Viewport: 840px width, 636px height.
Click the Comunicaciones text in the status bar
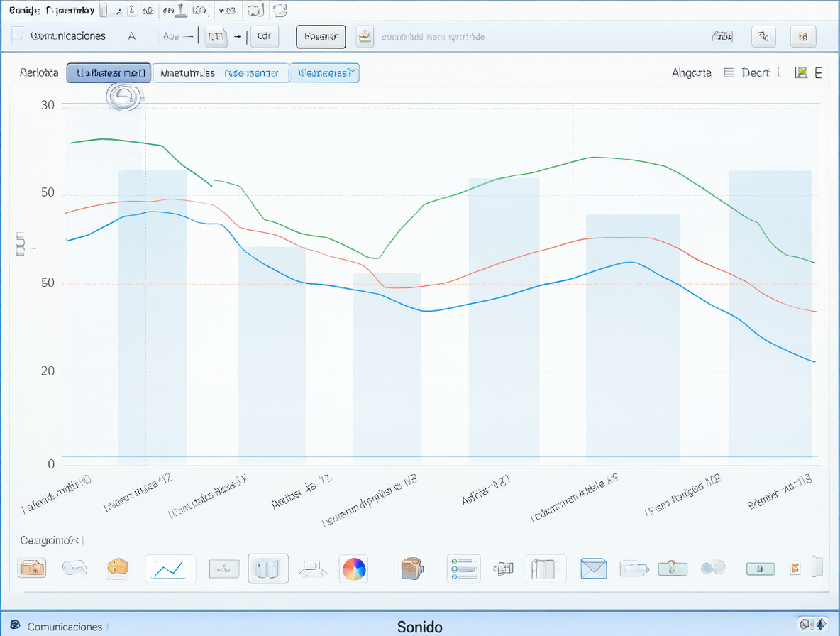click(x=65, y=627)
